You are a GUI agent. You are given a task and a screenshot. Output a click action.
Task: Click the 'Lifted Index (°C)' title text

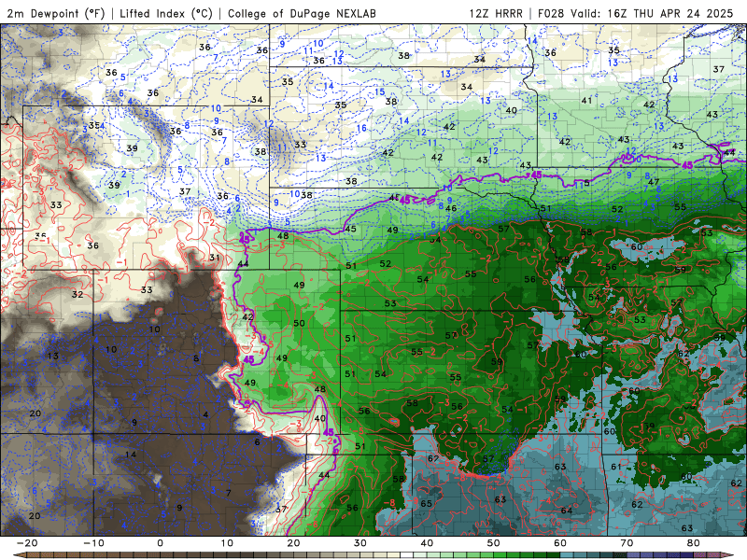(166, 13)
